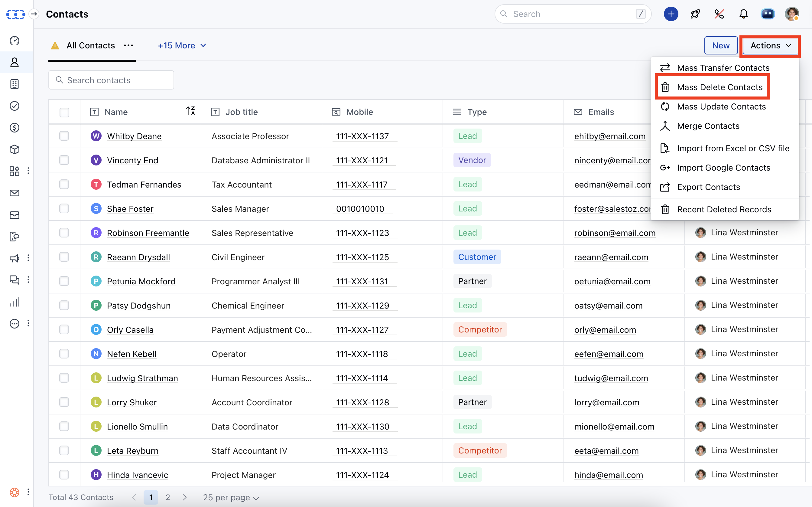The width and height of the screenshot is (812, 507).
Task: Open the Tasks checkmark icon in sidebar
Action: click(15, 106)
